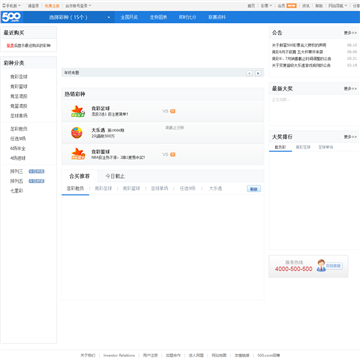Open the 手机版 dropdown in top bar
Screen dimensions: 360x360
[11, 6]
